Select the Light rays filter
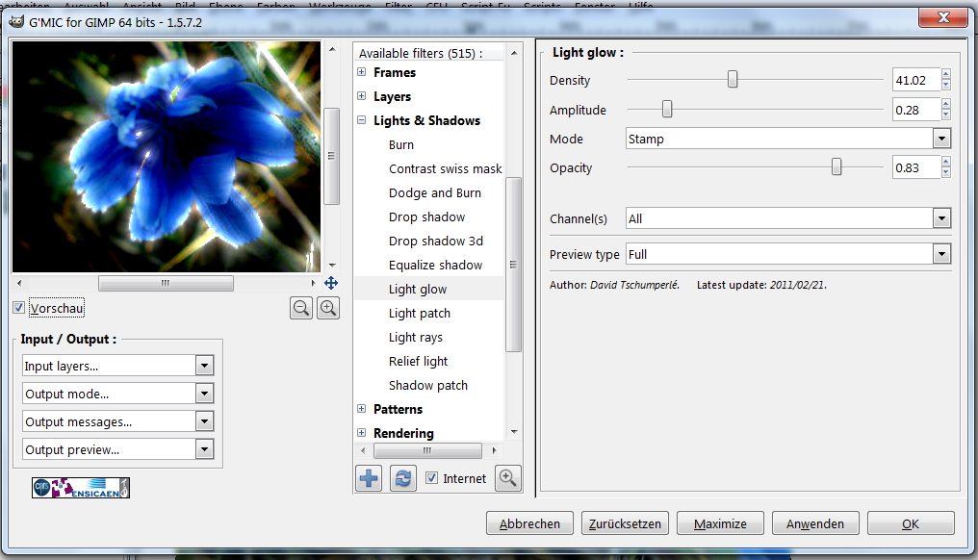Image resolution: width=978 pixels, height=560 pixels. click(x=416, y=338)
